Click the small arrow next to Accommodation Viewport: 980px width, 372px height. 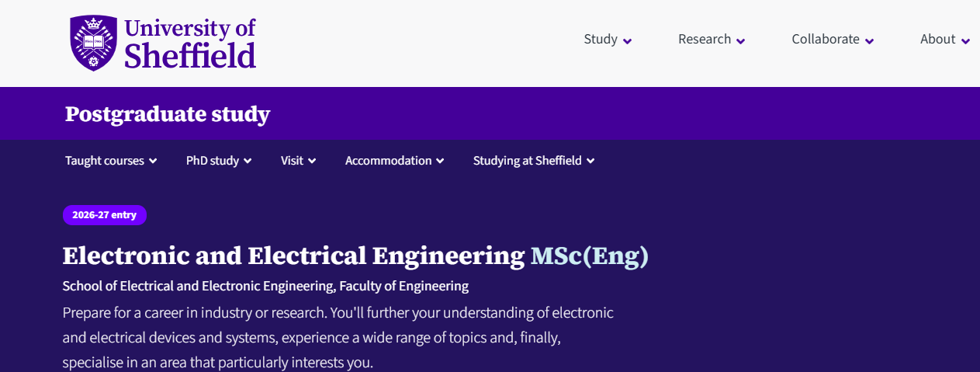pyautogui.click(x=441, y=162)
